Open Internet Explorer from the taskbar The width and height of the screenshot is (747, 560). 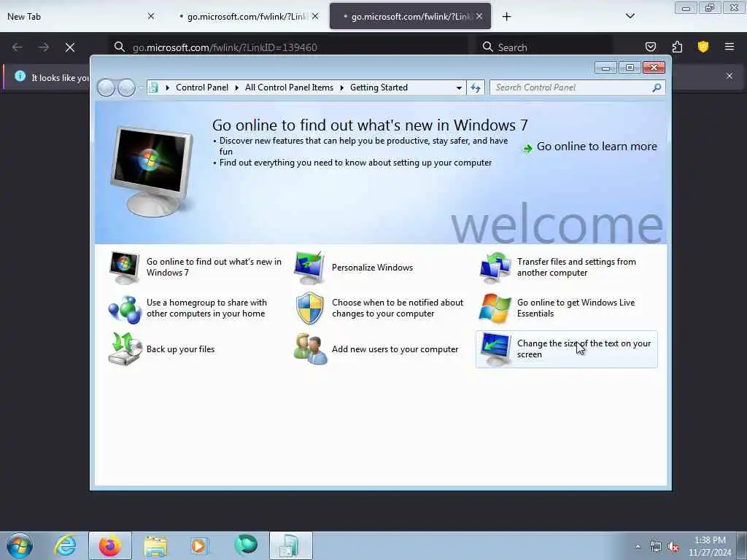65,545
